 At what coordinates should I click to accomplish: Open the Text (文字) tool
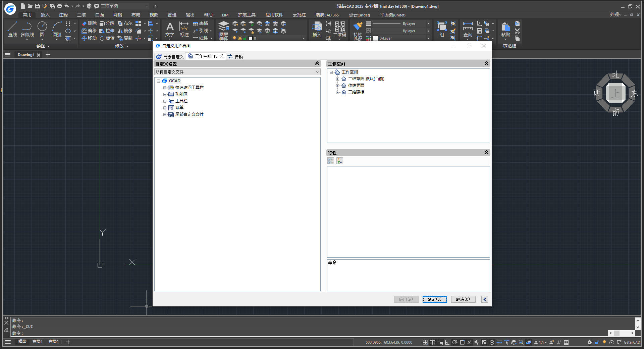coord(170,29)
